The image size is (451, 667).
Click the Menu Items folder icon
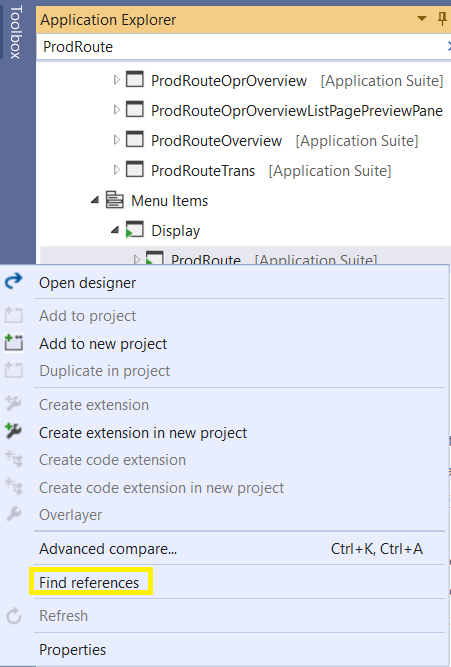click(x=114, y=200)
